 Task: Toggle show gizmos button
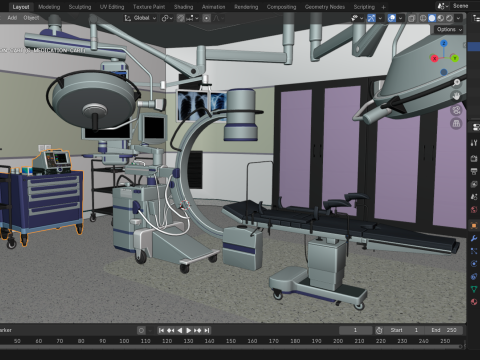point(371,18)
